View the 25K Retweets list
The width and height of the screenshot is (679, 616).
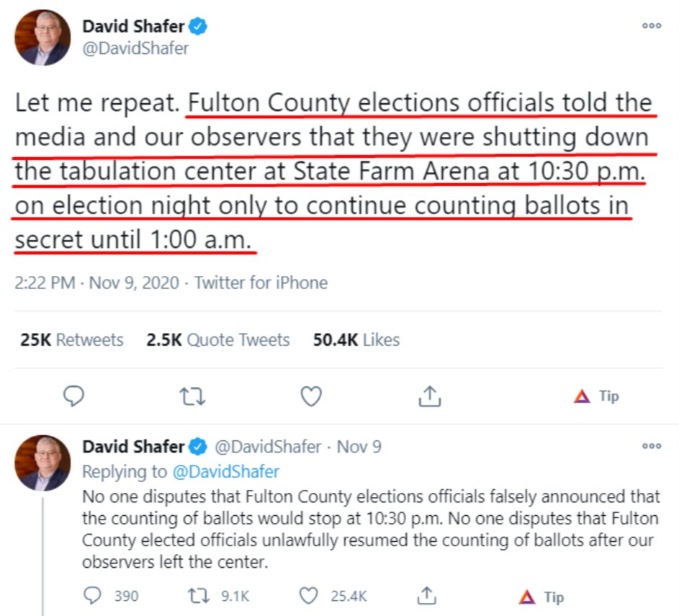tap(71, 340)
